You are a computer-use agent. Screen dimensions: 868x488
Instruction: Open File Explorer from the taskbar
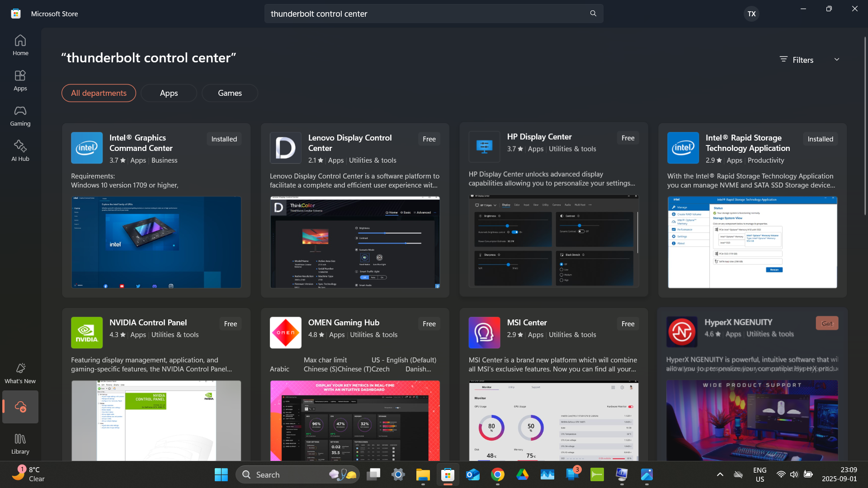click(x=423, y=474)
